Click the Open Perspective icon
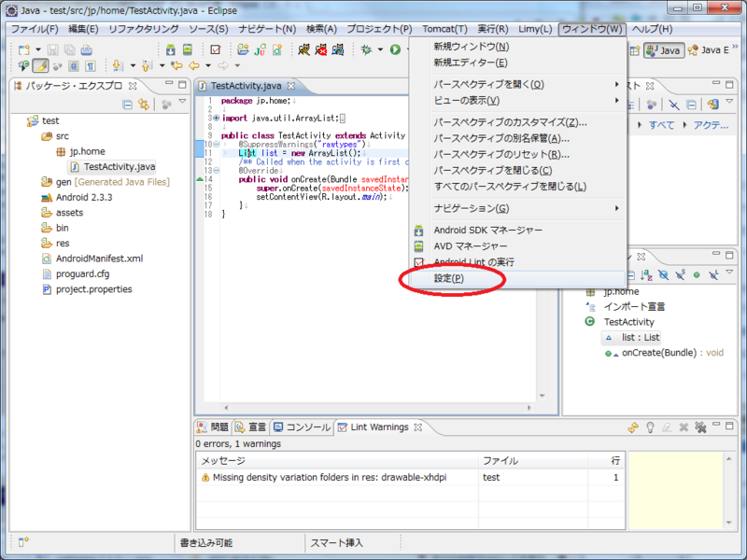The width and height of the screenshot is (747, 560). coord(635,50)
